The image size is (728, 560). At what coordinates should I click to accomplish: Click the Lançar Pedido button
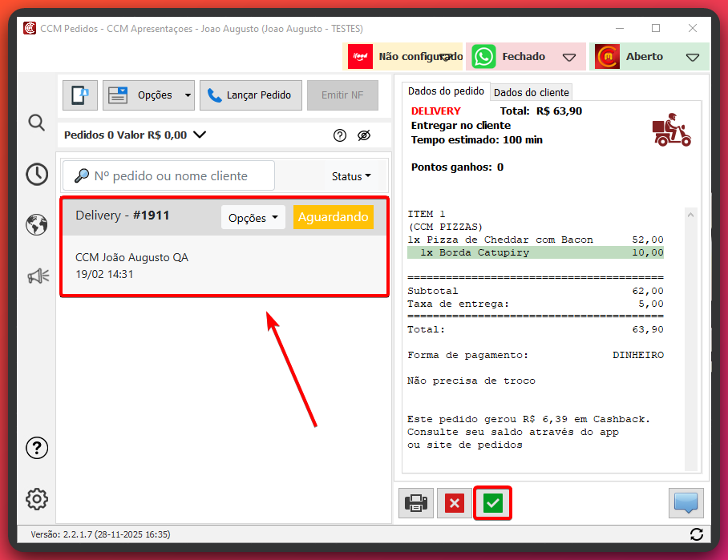pos(251,95)
